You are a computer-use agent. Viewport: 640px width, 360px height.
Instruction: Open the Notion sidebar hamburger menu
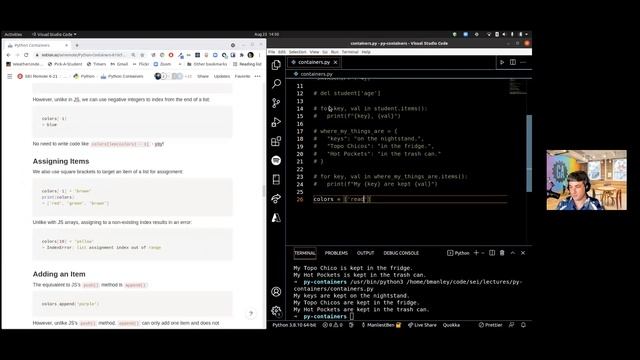(x=10, y=76)
